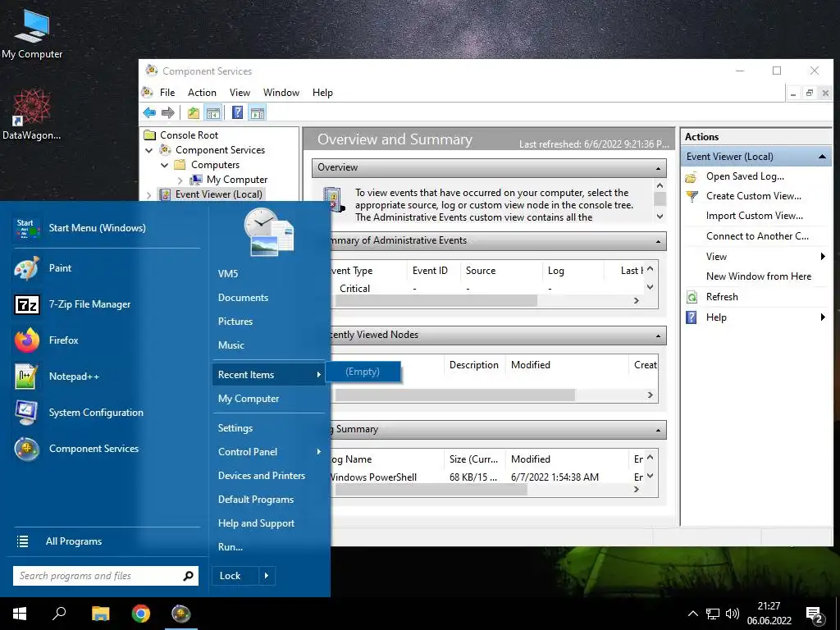Click Start Menu (Windows) entry
Screen dimensions: 840x630
(105, 228)
